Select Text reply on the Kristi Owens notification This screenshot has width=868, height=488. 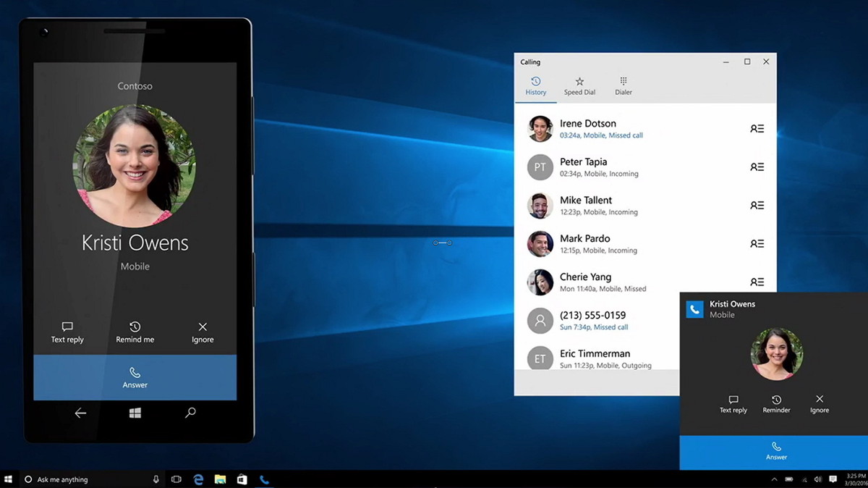click(733, 404)
